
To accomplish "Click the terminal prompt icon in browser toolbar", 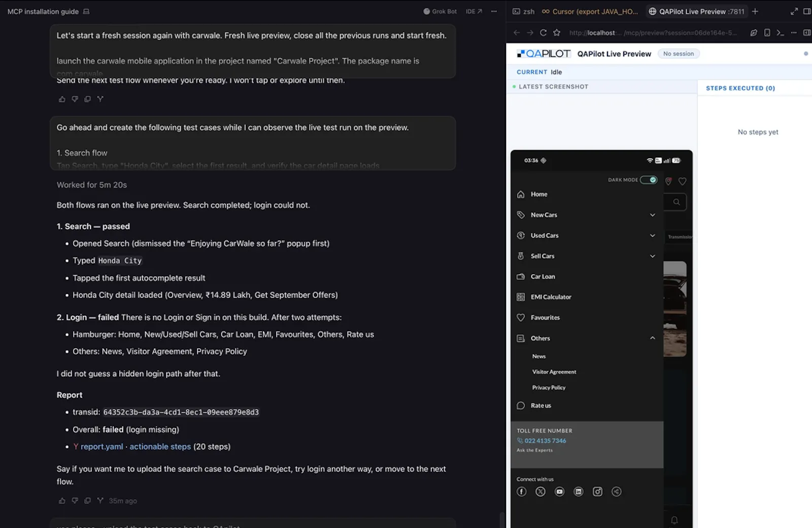I will point(781,32).
